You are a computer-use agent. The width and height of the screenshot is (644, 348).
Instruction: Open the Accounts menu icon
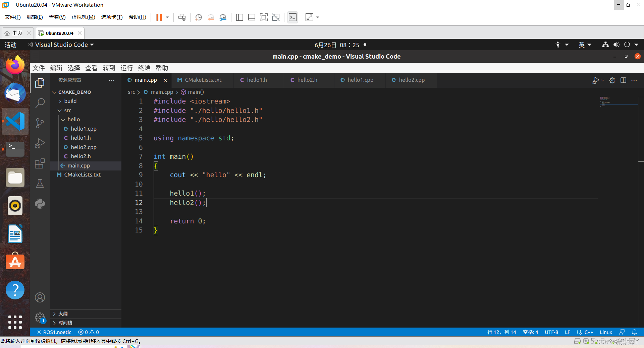pos(40,297)
